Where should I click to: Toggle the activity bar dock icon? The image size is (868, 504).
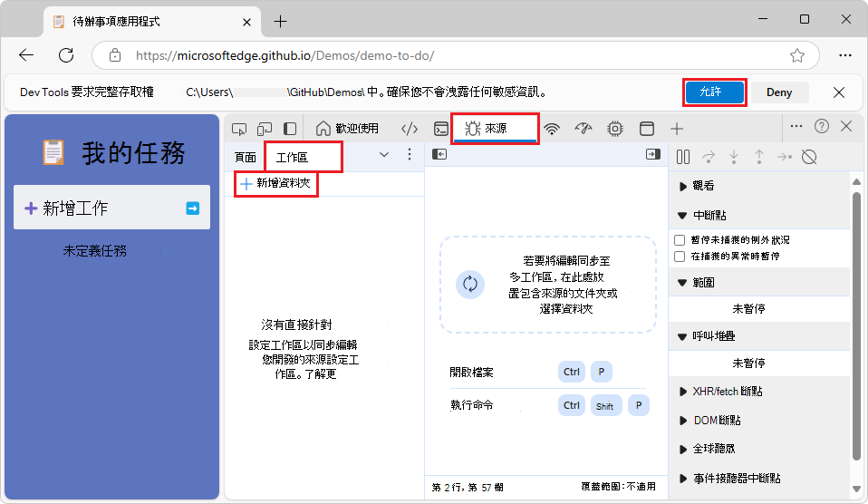(x=290, y=129)
